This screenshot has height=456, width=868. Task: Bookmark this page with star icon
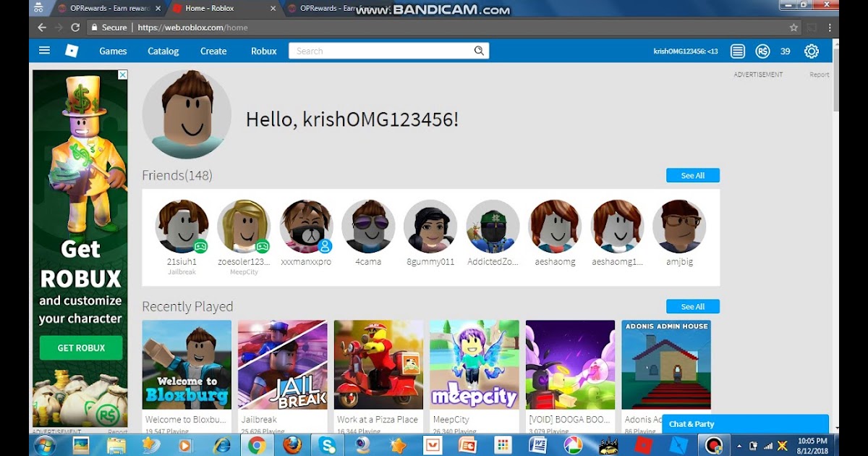pyautogui.click(x=793, y=28)
